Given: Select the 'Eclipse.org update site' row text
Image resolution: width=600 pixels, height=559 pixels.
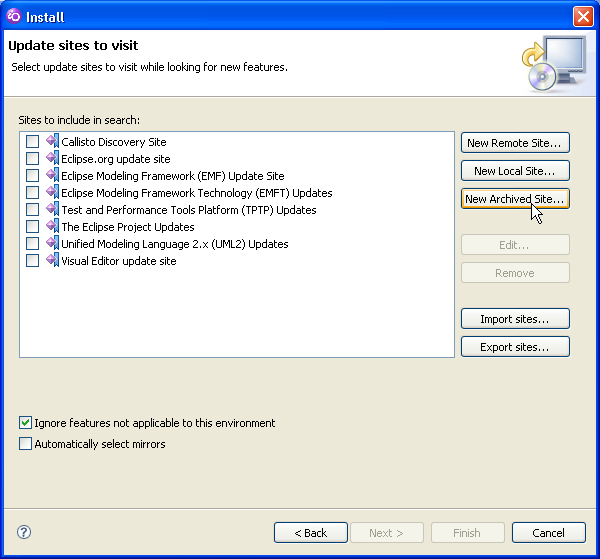Looking at the screenshot, I should pos(116,159).
